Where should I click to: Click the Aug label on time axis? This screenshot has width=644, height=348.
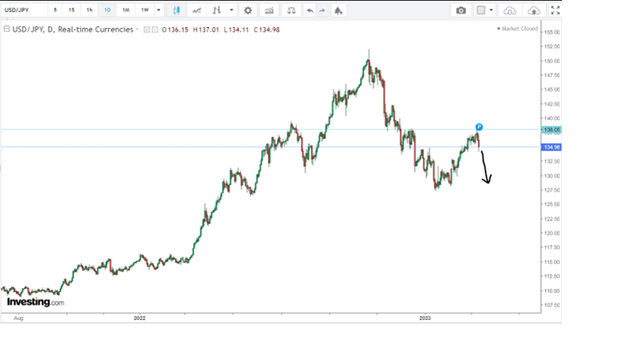(x=19, y=318)
